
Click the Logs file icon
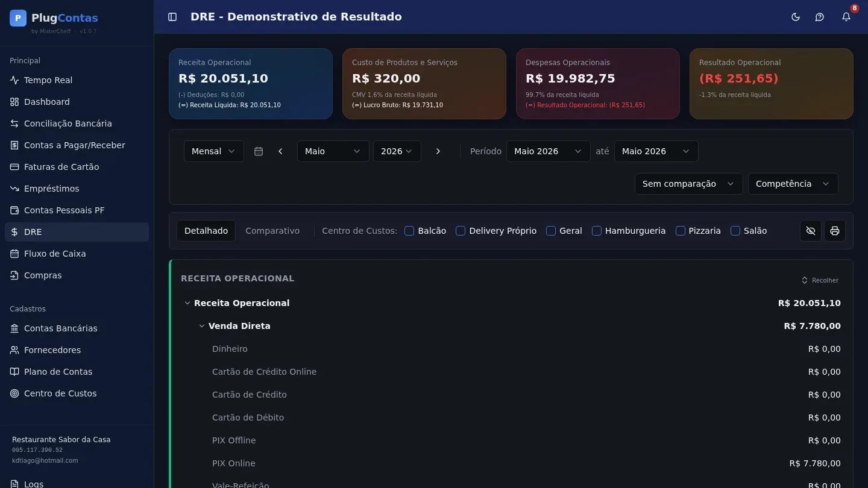point(14,484)
